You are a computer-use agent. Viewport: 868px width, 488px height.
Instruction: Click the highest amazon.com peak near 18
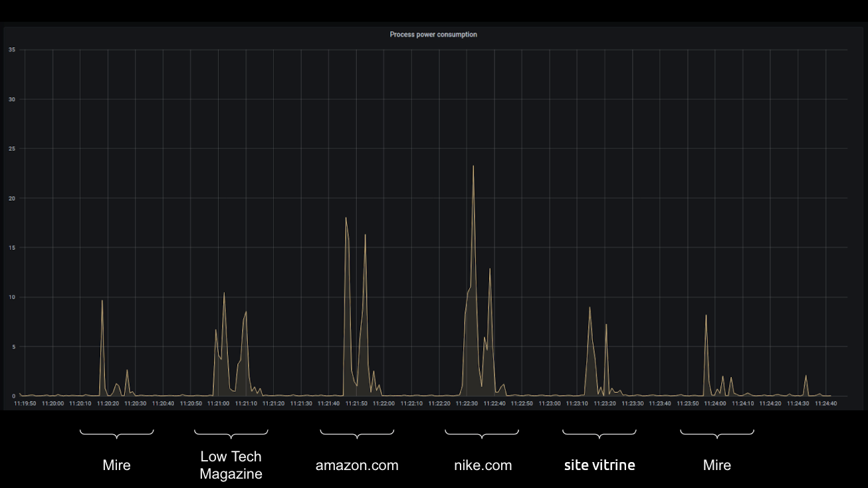(346, 218)
